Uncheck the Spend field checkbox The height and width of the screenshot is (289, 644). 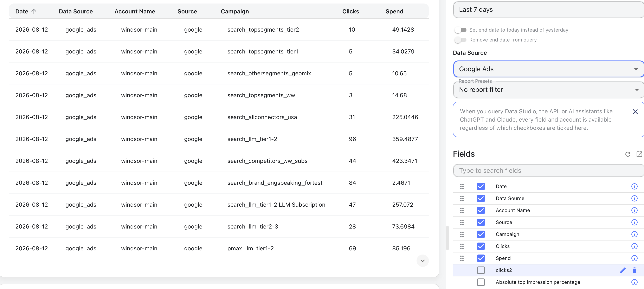coord(481,258)
